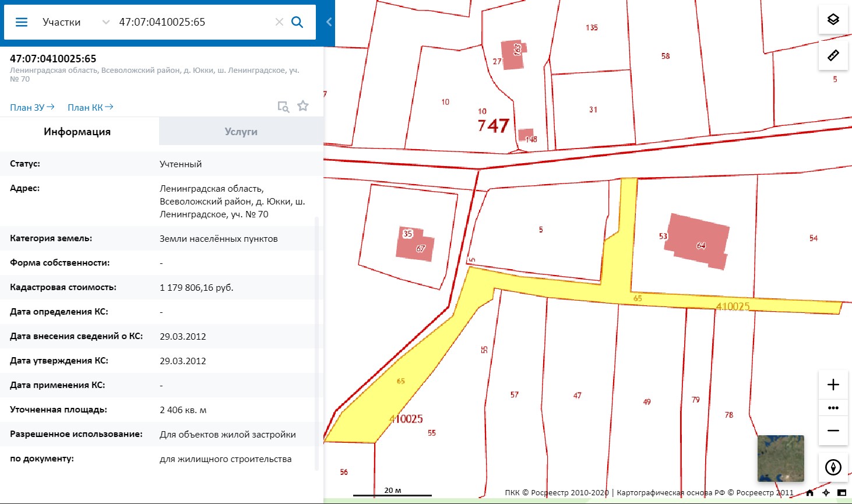
Task: Open the three-dots zoom options
Action: point(833,408)
